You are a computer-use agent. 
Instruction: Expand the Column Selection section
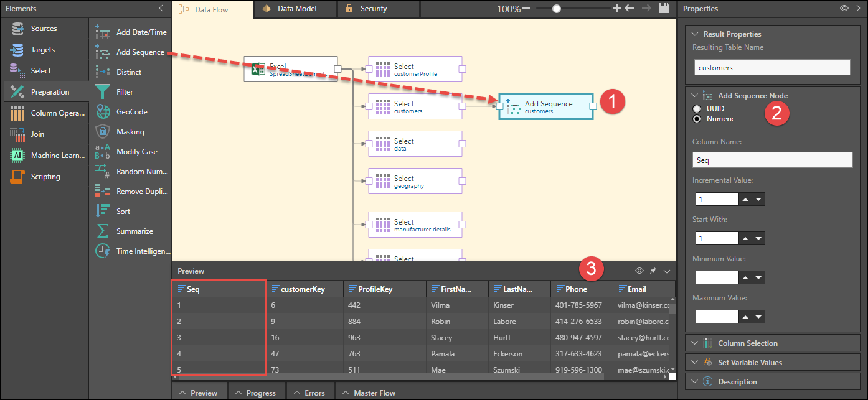tap(747, 343)
